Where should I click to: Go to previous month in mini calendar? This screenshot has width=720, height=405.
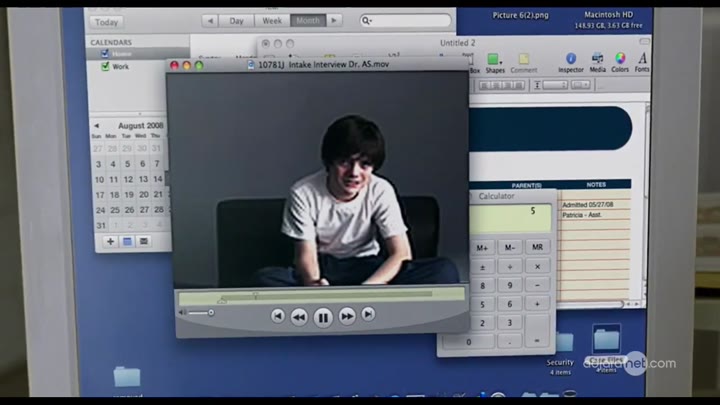(97, 126)
